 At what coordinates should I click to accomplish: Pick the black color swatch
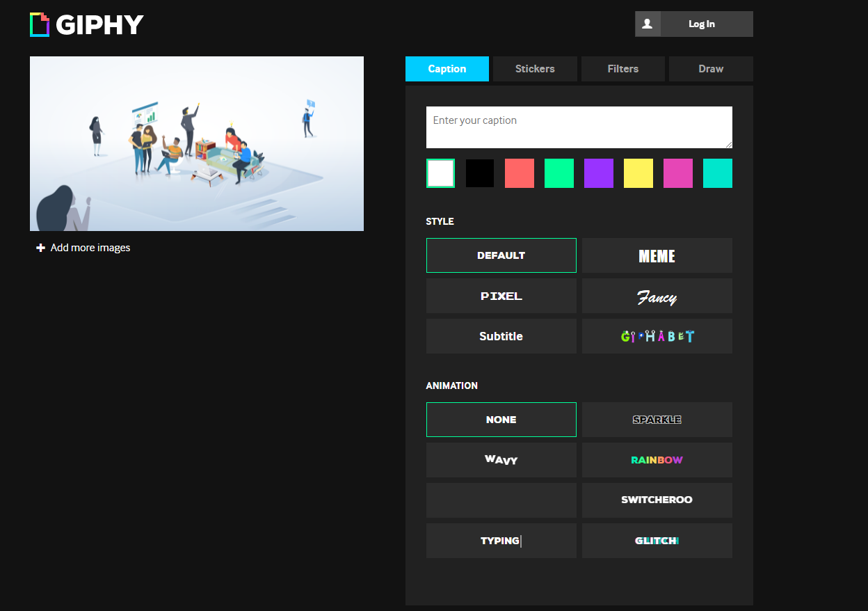tap(480, 173)
